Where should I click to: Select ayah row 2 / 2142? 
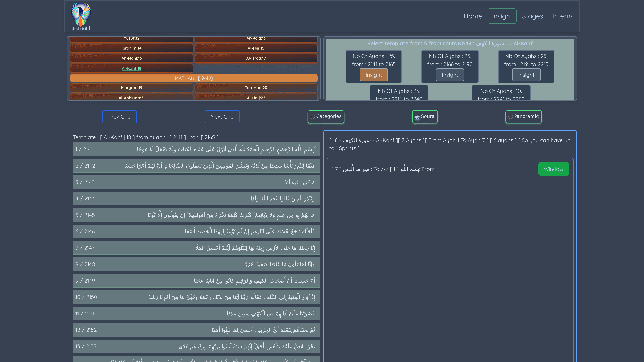click(x=196, y=166)
